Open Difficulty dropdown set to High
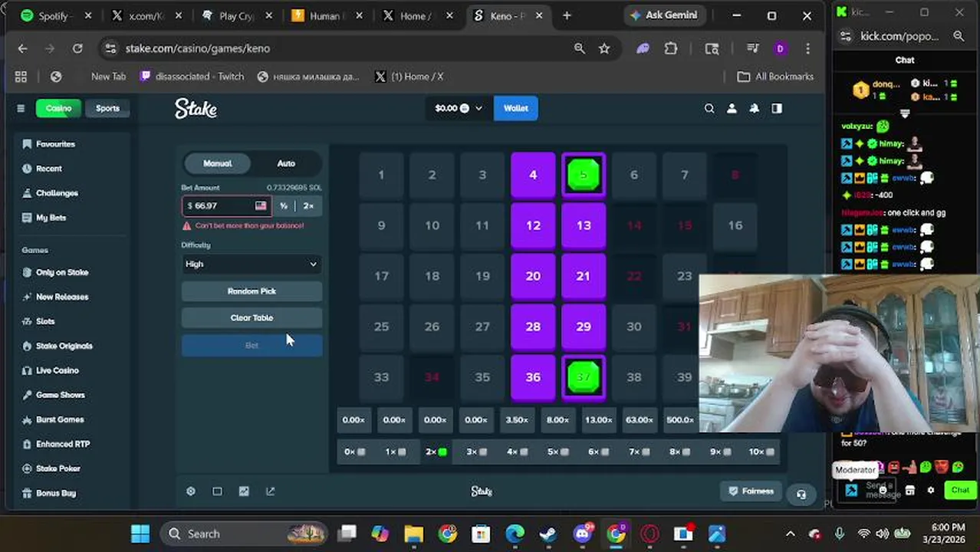The height and width of the screenshot is (552, 980). [x=252, y=264]
